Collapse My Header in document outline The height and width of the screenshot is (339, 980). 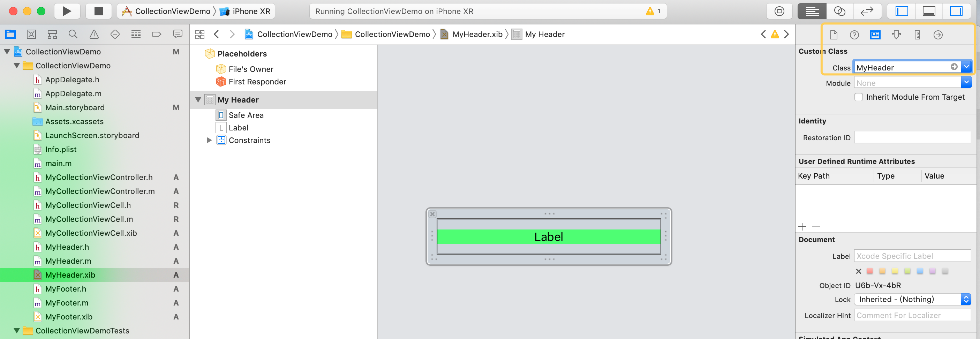[198, 100]
